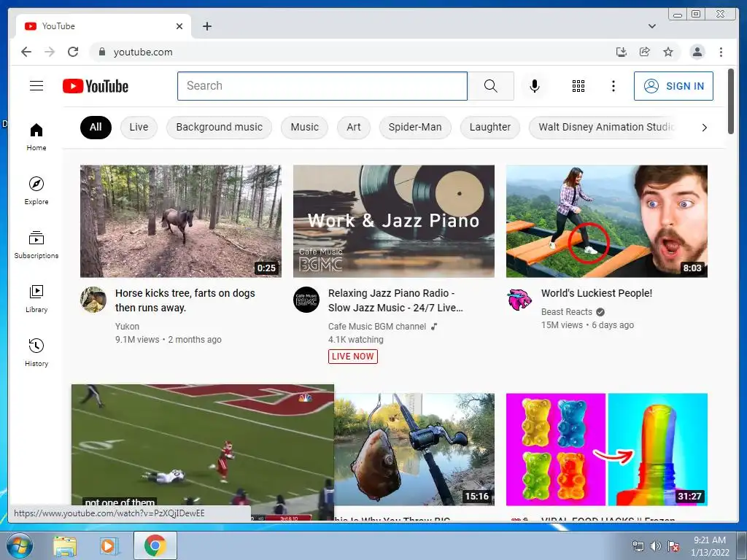Viewport: 747px width, 560px height.
Task: Click the SIGN IN button
Action: [673, 86]
